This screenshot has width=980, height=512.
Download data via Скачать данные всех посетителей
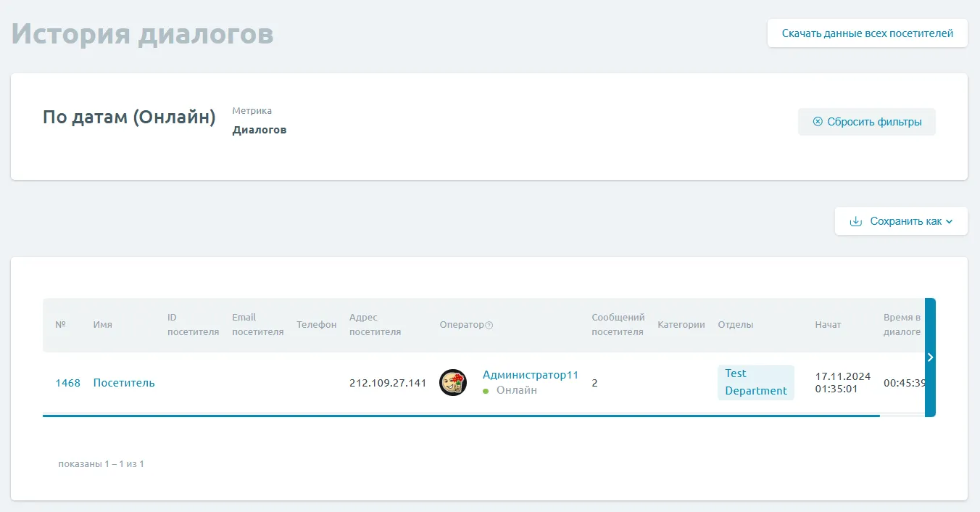pyautogui.click(x=867, y=33)
